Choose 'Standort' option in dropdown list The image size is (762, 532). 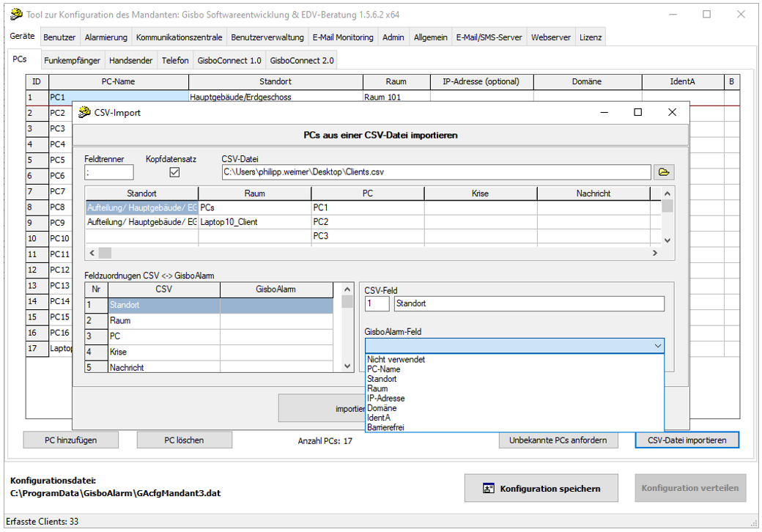(382, 379)
